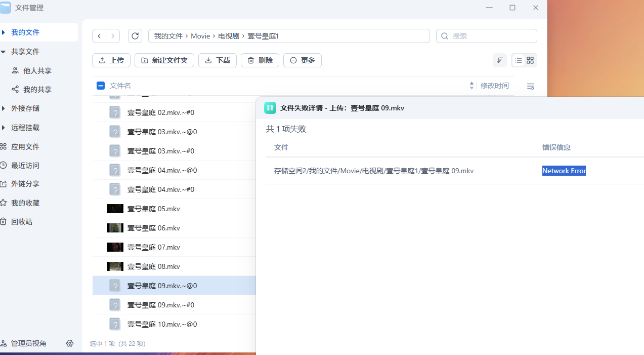This screenshot has width=644, height=355.
Task: Click 文件名 column header
Action: [x=120, y=86]
